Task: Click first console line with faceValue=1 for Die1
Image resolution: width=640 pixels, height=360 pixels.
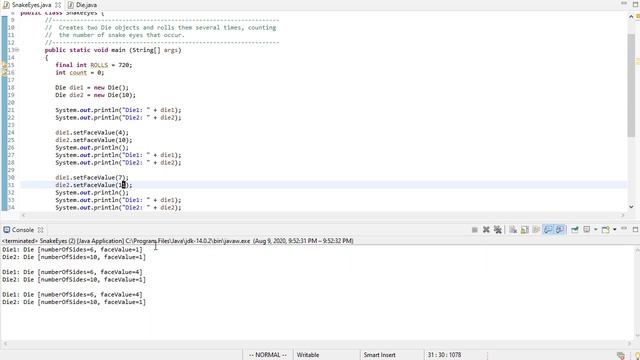Action: coord(72,249)
